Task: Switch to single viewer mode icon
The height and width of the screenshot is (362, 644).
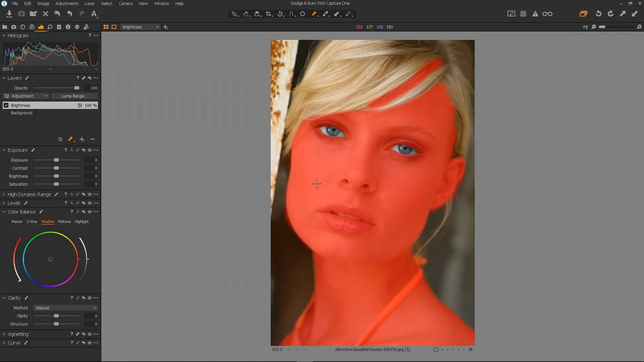Action: [x=114, y=27]
